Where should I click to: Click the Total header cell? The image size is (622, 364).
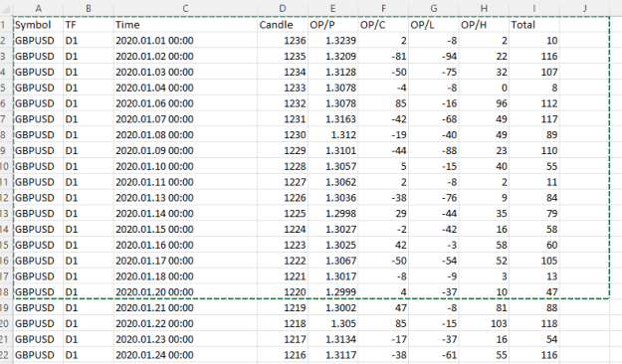pyautogui.click(x=534, y=25)
